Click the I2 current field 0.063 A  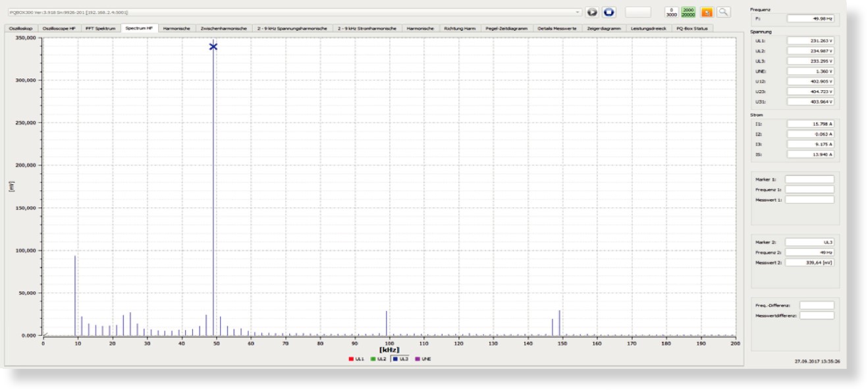(811, 134)
